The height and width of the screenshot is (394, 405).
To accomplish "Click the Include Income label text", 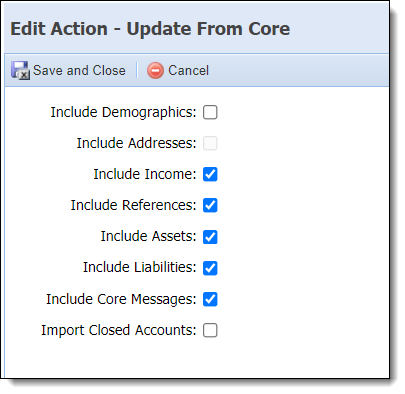I will point(145,174).
